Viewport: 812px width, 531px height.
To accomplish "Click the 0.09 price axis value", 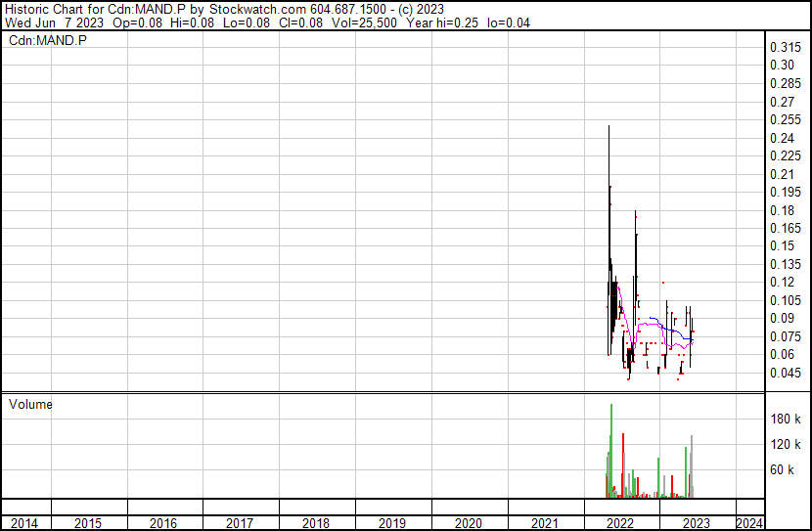I will click(x=782, y=318).
